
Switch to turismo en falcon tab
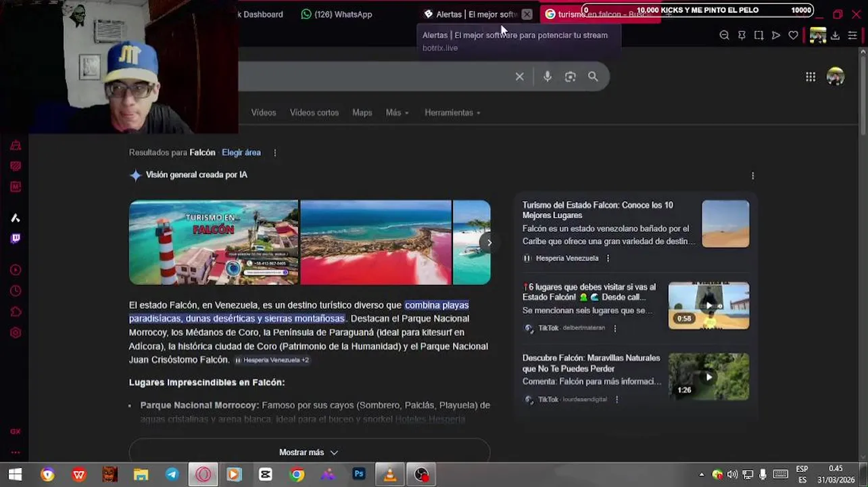click(599, 14)
